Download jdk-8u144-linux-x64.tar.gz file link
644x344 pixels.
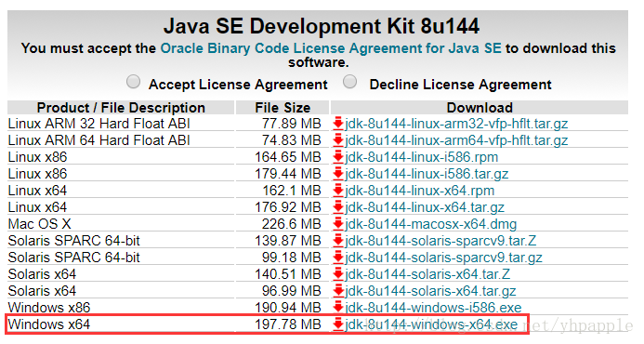pos(425,207)
